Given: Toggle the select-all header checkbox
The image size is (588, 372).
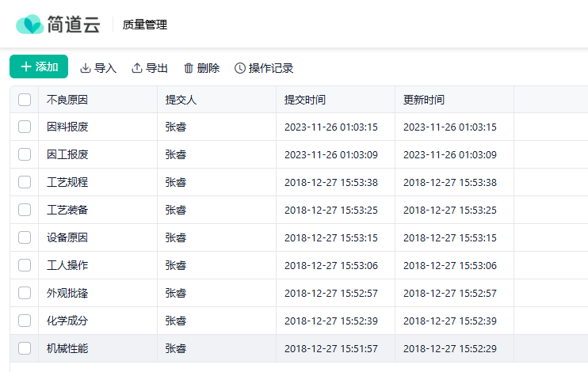Looking at the screenshot, I should [x=25, y=100].
